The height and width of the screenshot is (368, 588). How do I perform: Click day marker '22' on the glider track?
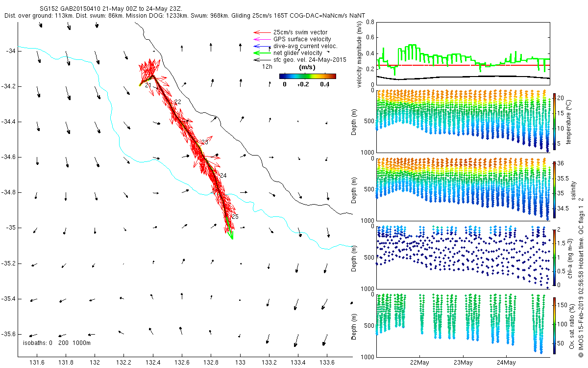pyautogui.click(x=178, y=102)
